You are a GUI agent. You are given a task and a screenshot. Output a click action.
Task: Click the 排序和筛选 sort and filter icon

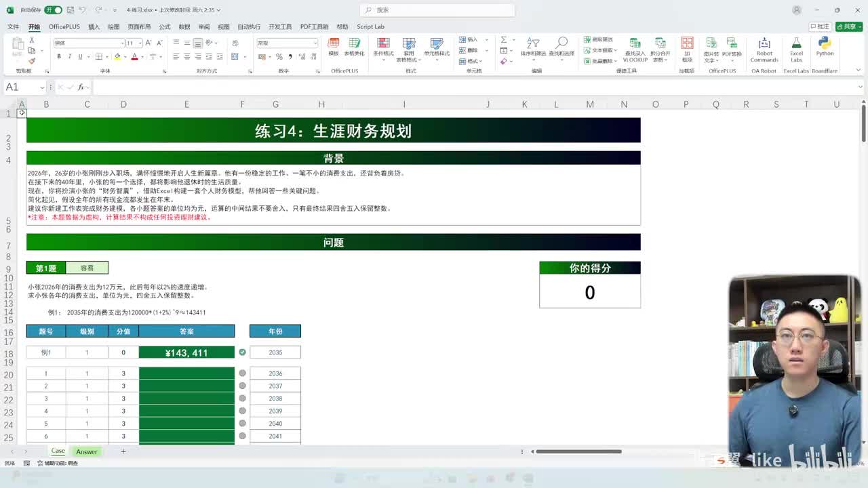point(534,43)
